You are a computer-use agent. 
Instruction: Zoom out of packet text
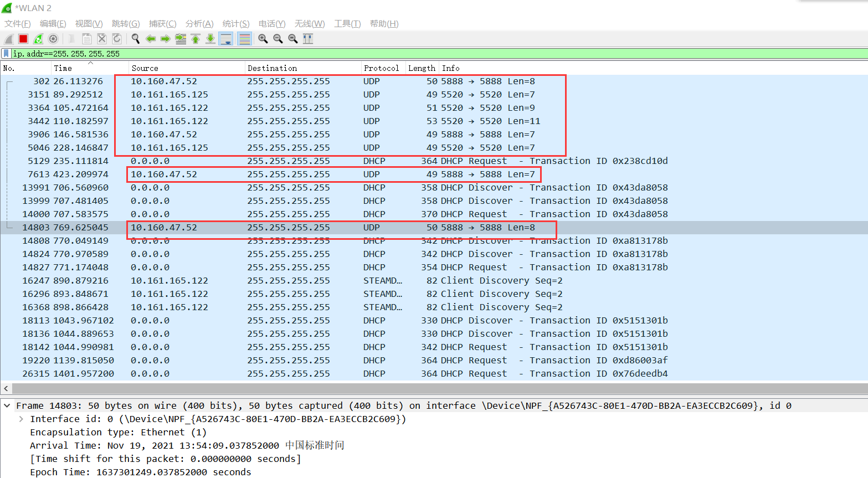[278, 39]
